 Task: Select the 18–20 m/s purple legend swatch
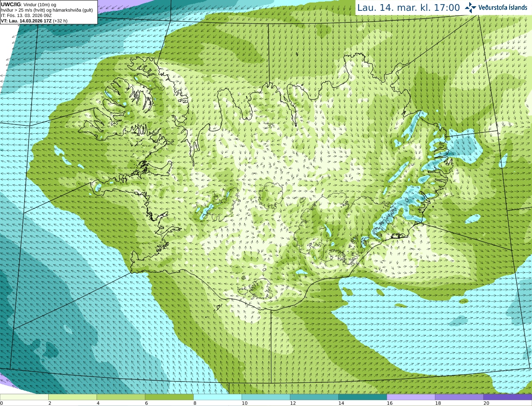coord(459,397)
